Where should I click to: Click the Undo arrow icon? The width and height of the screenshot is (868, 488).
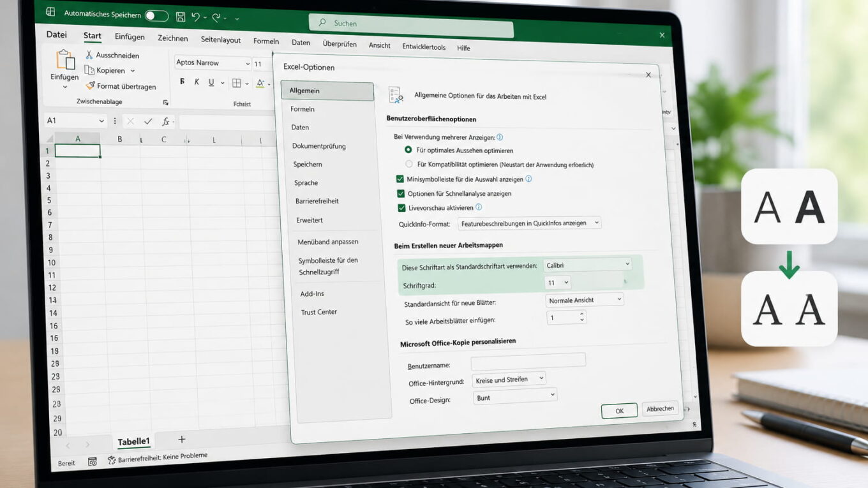[x=196, y=17]
